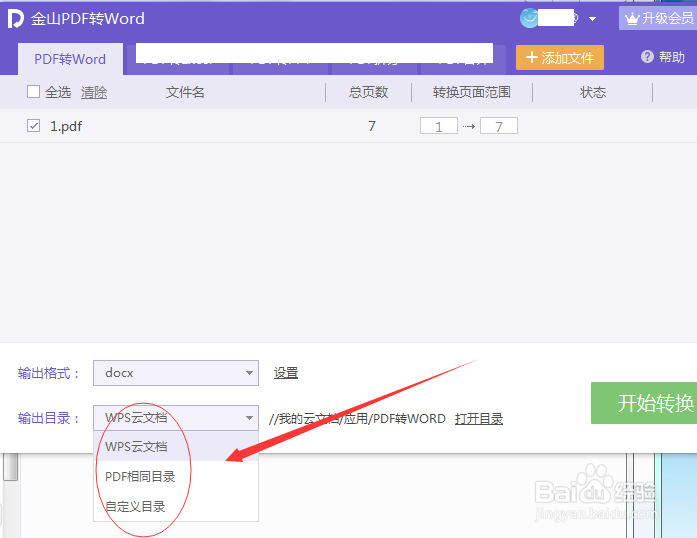Click the Kingsoft PDF app logo icon
697x538 pixels.
point(16,19)
